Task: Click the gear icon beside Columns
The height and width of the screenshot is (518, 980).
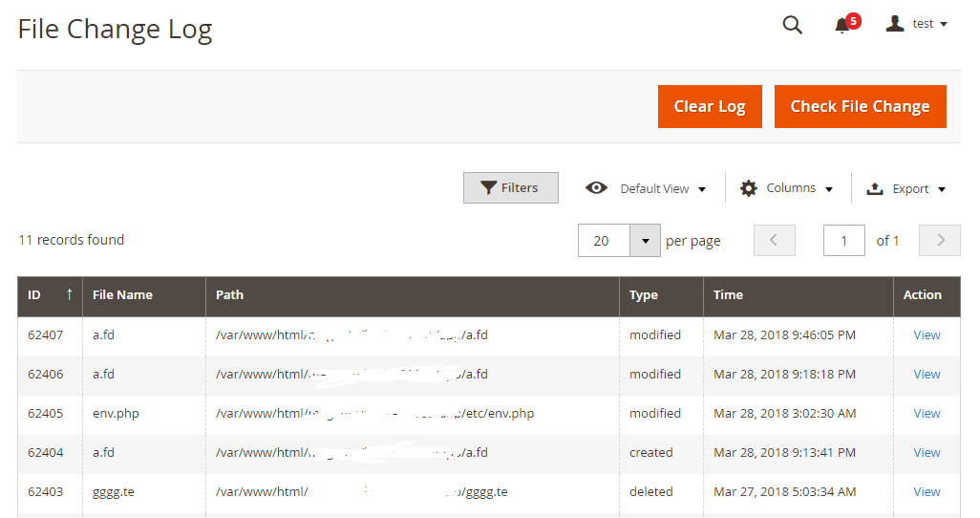Action: (749, 188)
